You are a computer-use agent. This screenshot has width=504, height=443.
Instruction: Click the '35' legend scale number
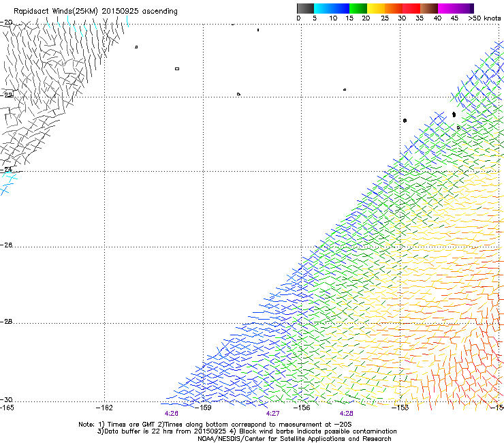pyautogui.click(x=420, y=18)
